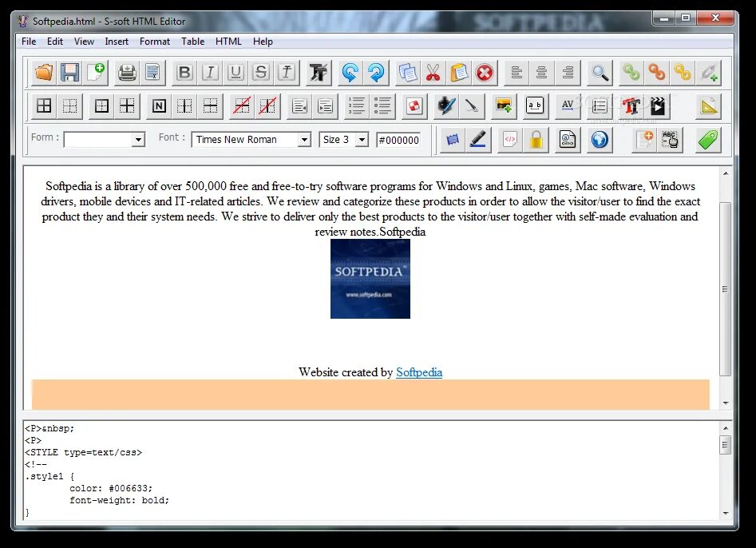Open the Edit menu
Image resolution: width=756 pixels, height=548 pixels.
pyautogui.click(x=55, y=42)
